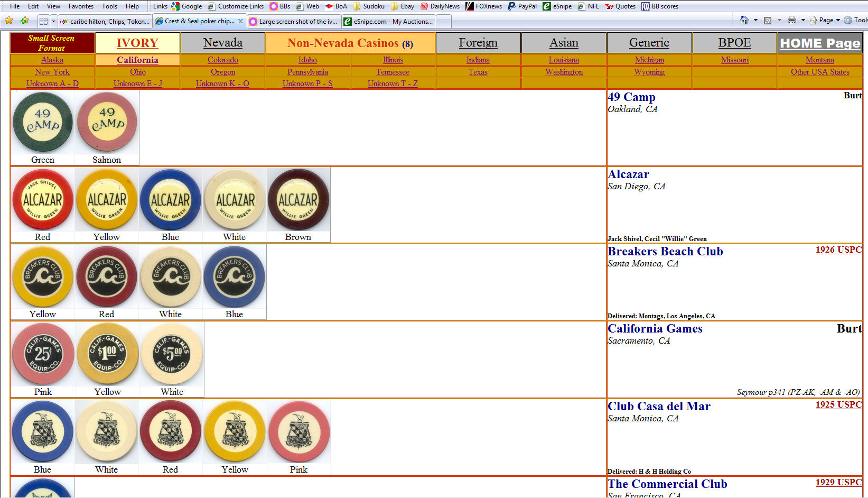The width and height of the screenshot is (868, 498).
Task: Expand the feeds dropdown arrow
Action: [x=779, y=20]
